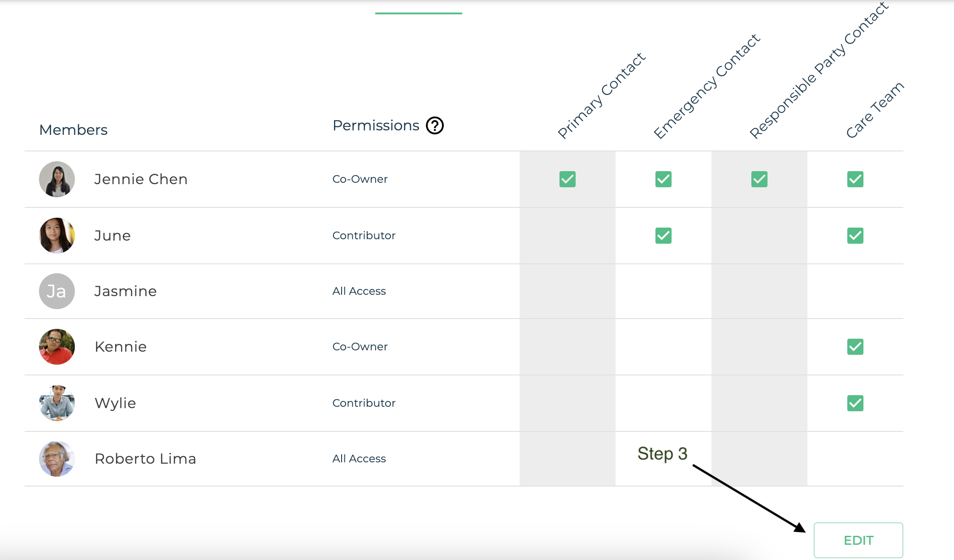Image resolution: width=954 pixels, height=560 pixels.
Task: Toggle June's Emergency Contact checkbox
Action: point(663,236)
